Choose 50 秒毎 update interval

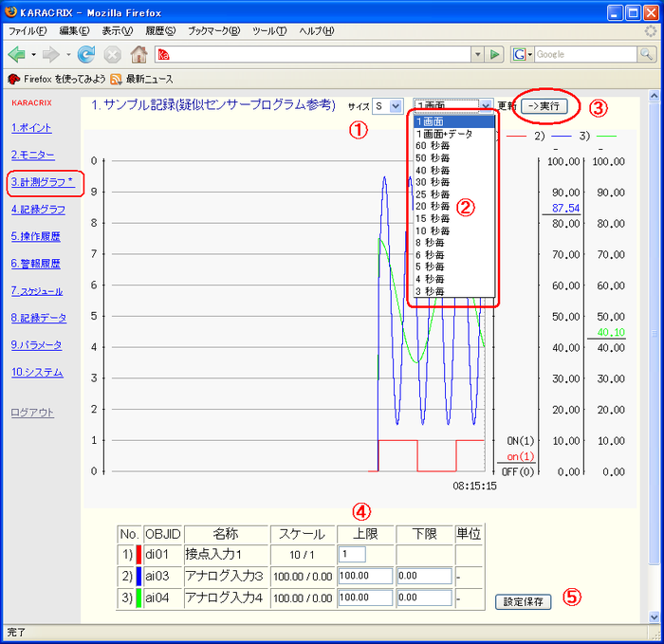coord(454,158)
